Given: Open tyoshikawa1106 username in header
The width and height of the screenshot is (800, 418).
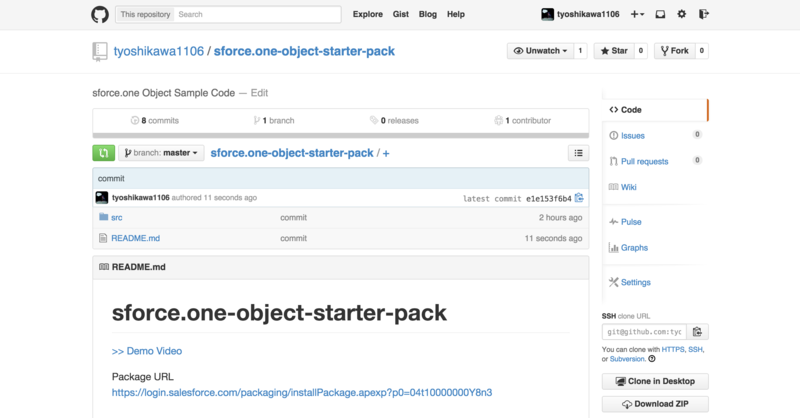Looking at the screenshot, I should pos(588,14).
